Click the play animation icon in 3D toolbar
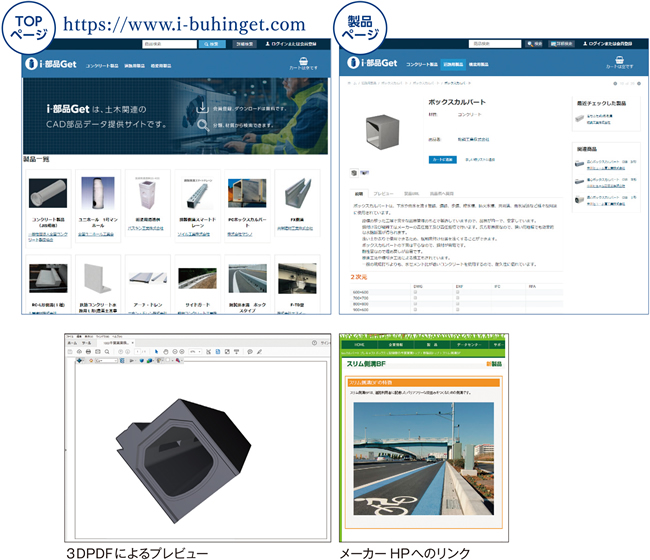This screenshot has height=560, width=650. (131, 361)
